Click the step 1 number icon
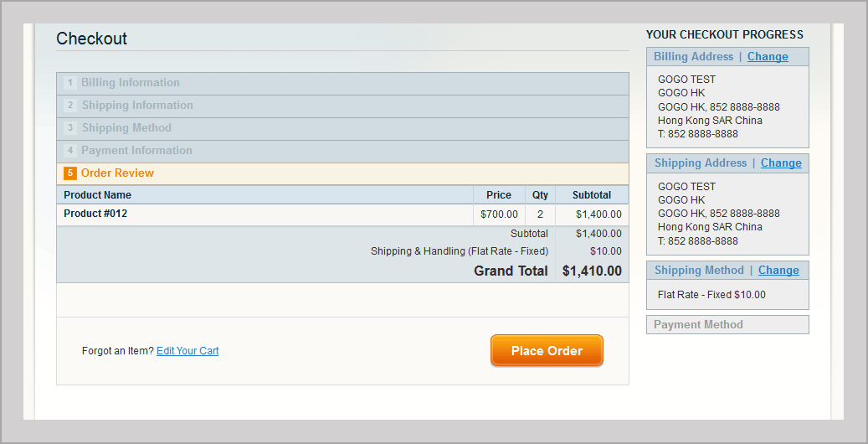The height and width of the screenshot is (444, 868). pos(70,83)
